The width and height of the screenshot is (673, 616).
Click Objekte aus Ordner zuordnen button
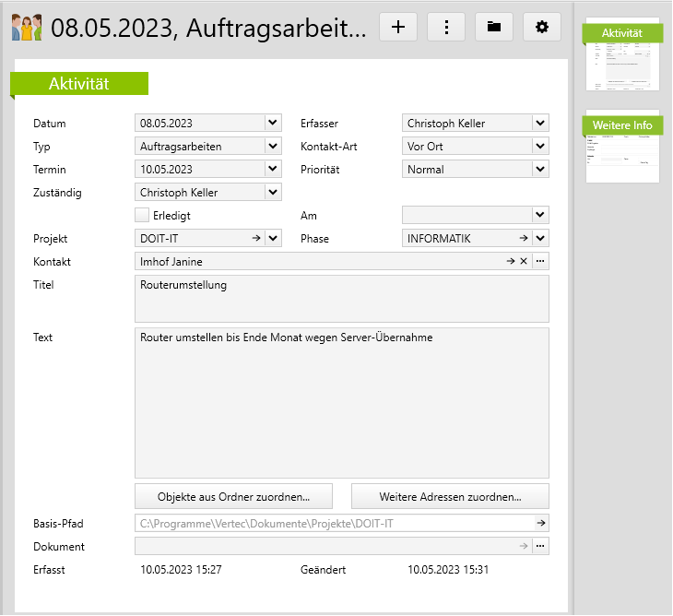233,496
